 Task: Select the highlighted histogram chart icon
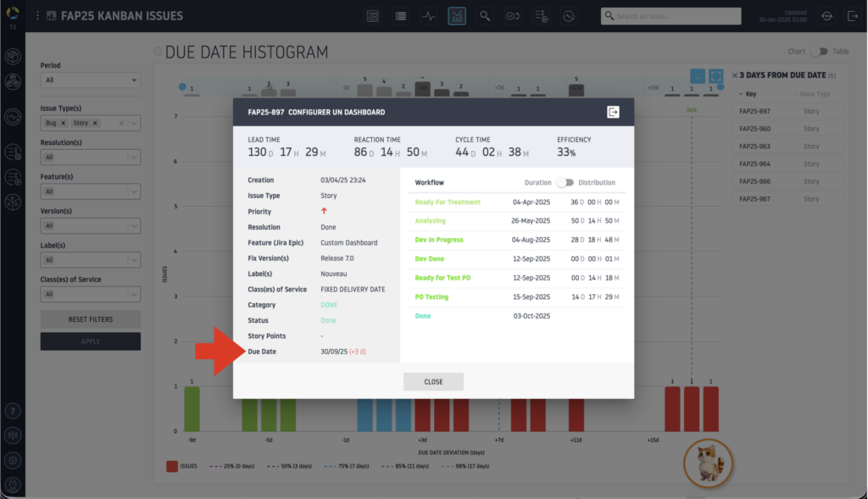coord(457,16)
